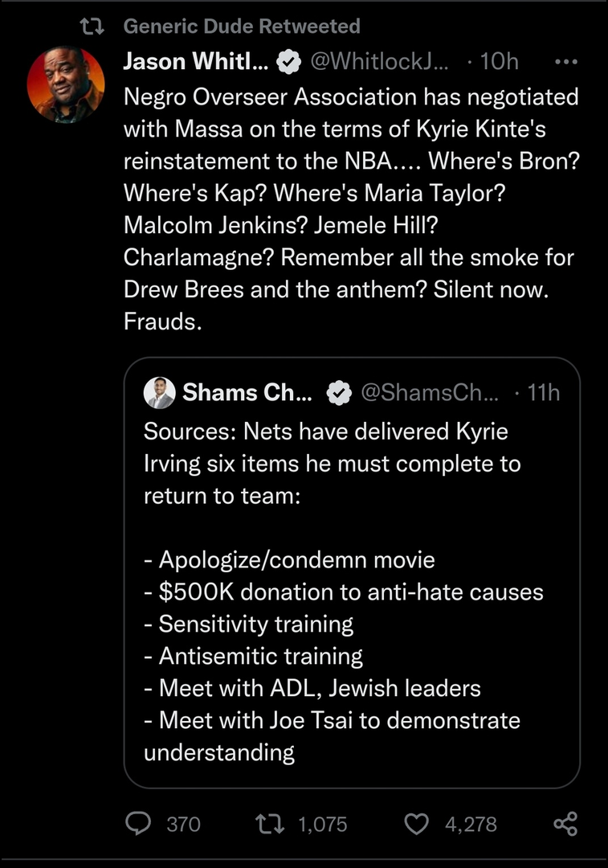Open the Generic Dude Retweeted link
608x868 pixels.
[242, 27]
